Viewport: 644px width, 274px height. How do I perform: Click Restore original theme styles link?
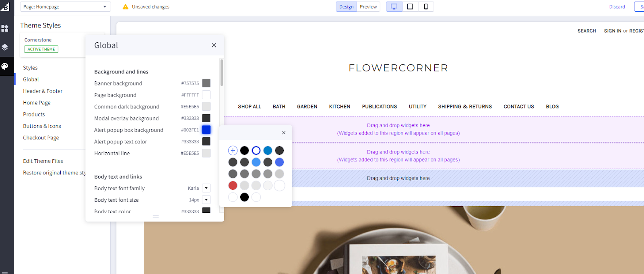[x=54, y=172]
